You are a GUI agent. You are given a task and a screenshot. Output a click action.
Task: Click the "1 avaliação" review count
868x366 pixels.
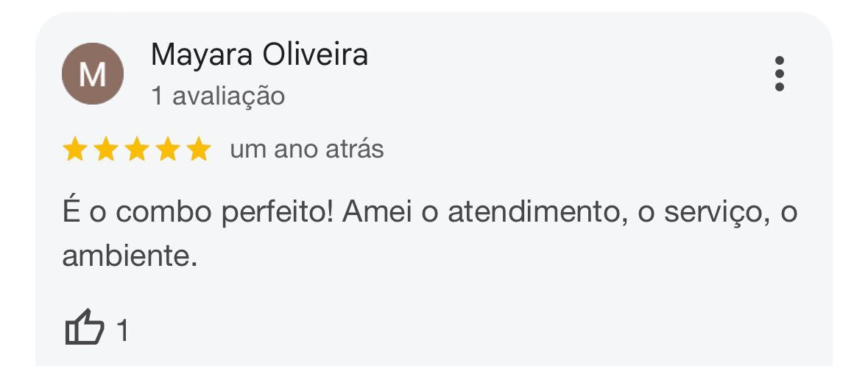pyautogui.click(x=217, y=96)
